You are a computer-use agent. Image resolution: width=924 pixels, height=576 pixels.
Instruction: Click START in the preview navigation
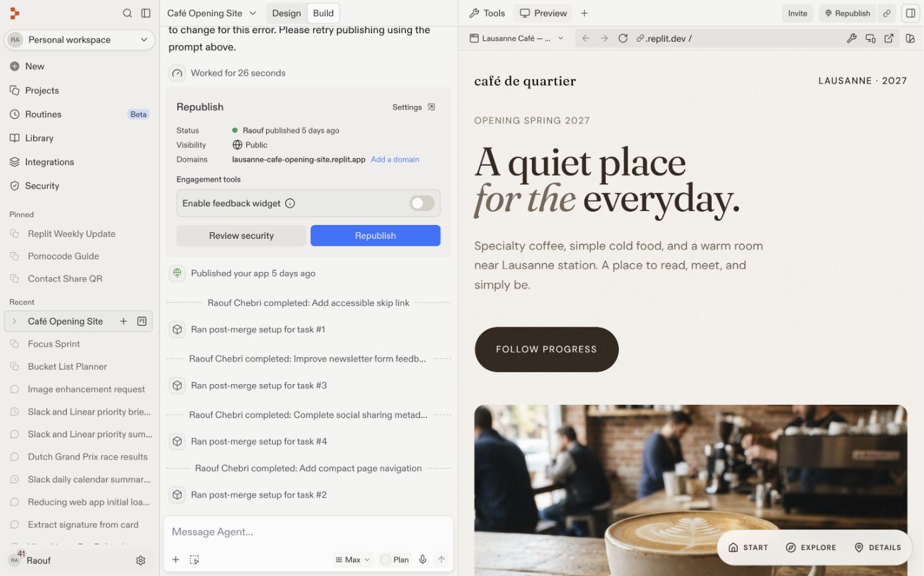tap(748, 547)
